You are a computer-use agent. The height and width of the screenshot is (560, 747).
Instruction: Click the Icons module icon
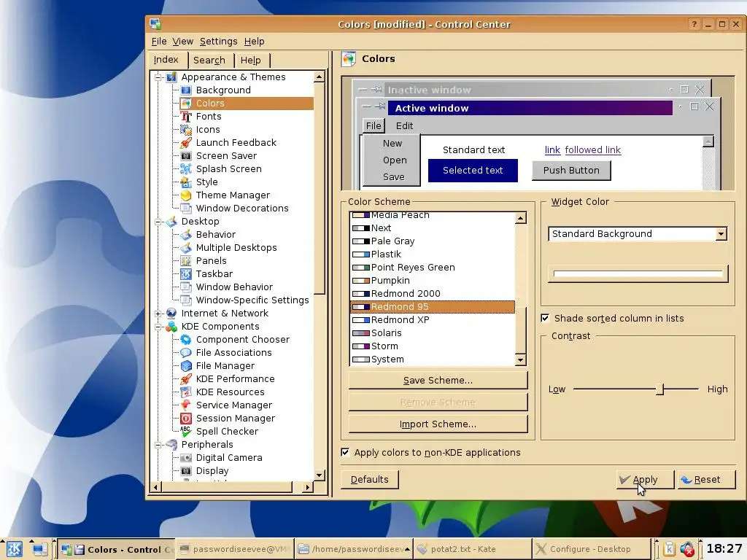[x=186, y=130]
